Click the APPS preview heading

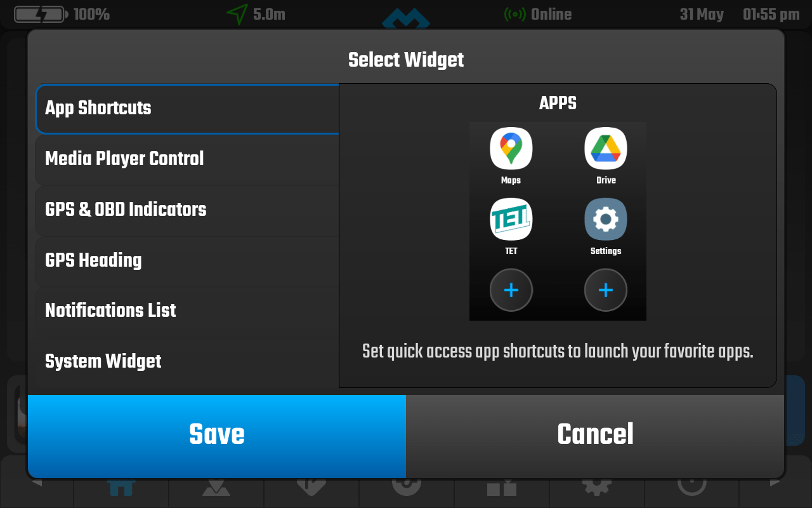[558, 103]
